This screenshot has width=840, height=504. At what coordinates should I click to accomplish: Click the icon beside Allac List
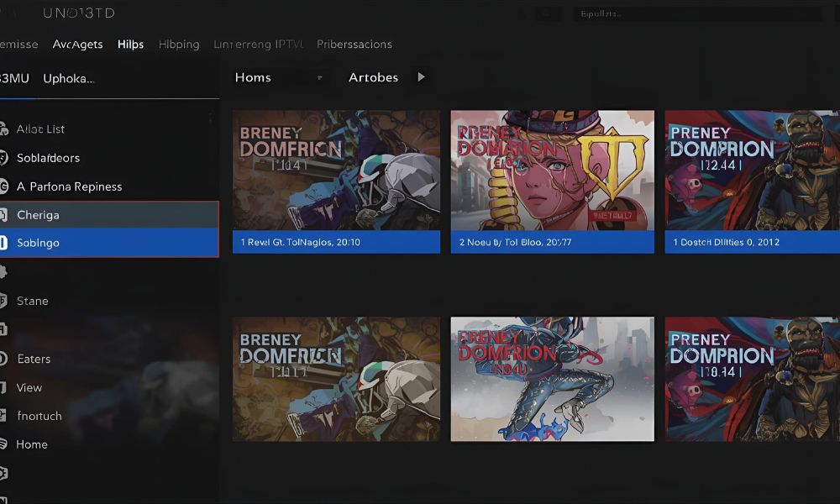[x=3, y=129]
